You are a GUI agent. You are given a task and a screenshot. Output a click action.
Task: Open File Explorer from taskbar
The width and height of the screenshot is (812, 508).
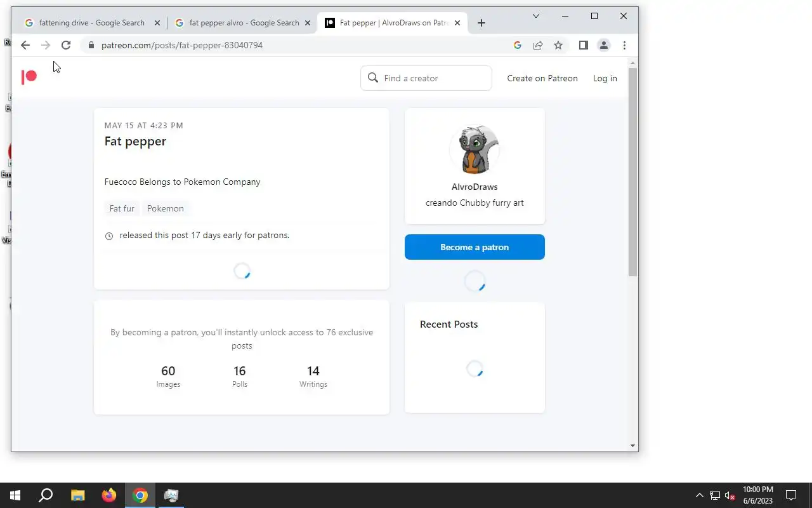click(x=77, y=495)
